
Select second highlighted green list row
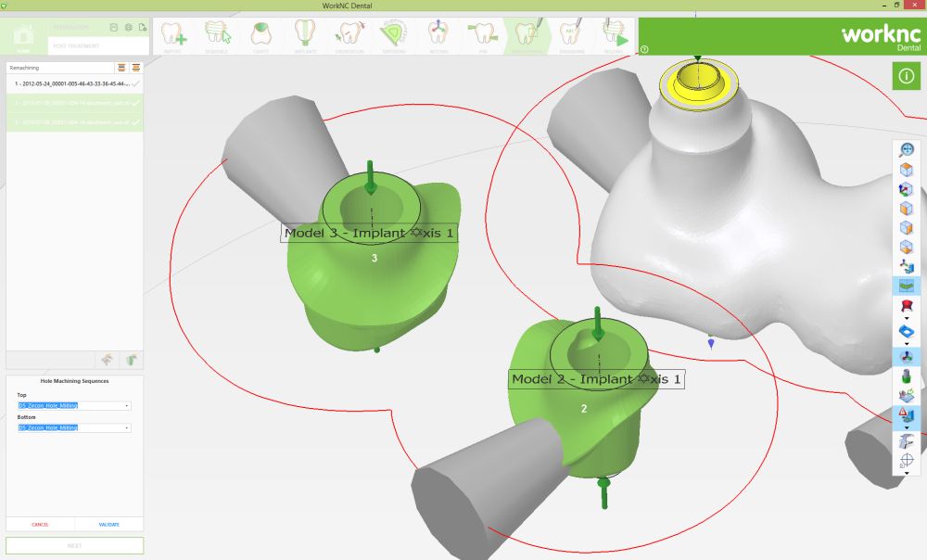74,103
